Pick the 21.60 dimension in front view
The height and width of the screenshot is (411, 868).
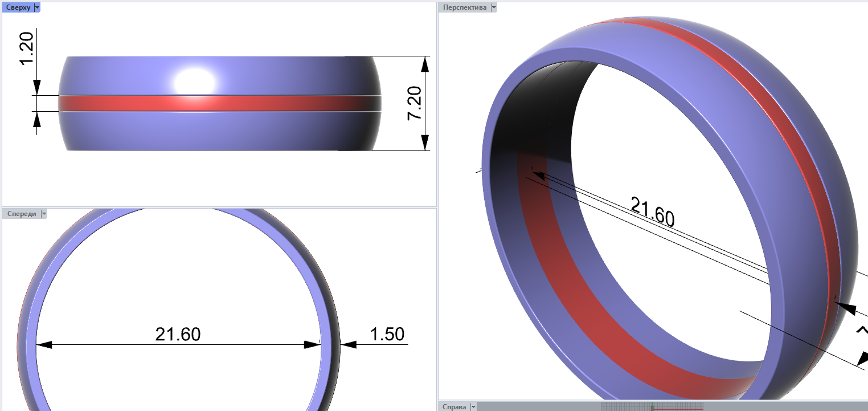(x=178, y=334)
